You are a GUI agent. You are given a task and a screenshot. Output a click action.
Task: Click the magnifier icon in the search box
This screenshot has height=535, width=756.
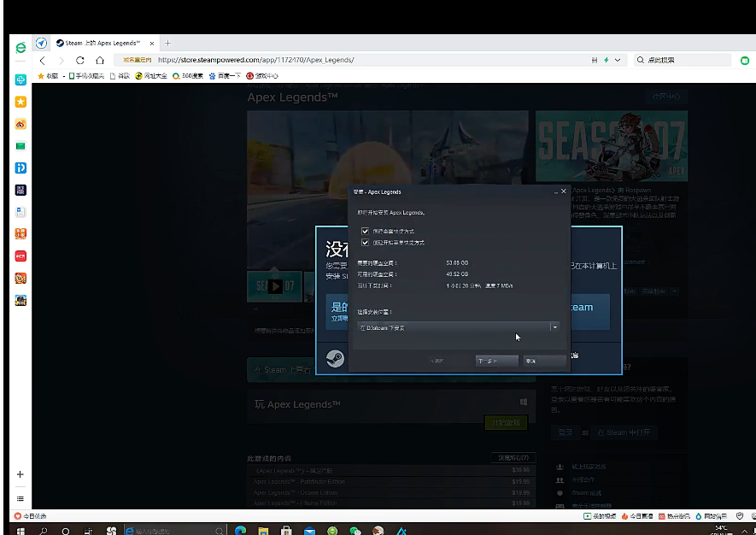coord(641,61)
